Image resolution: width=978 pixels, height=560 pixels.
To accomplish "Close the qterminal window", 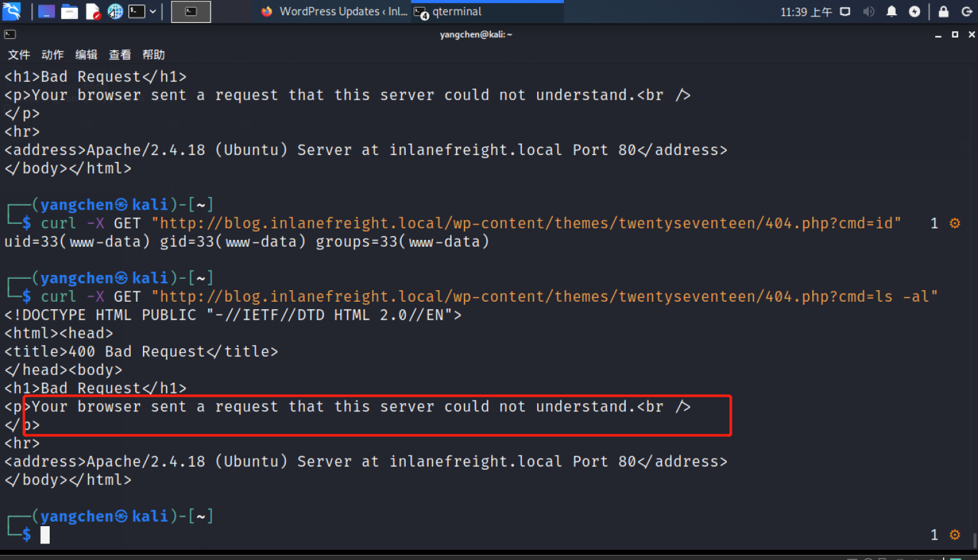I will point(972,34).
